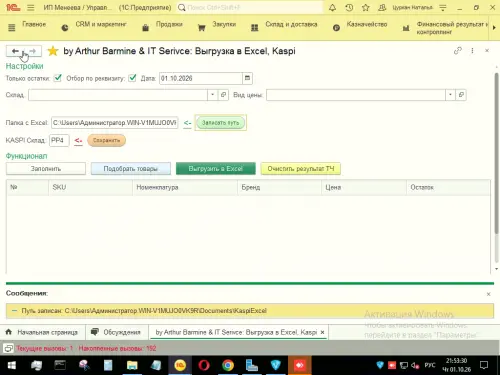Open selected Склад item icon

point(223,95)
